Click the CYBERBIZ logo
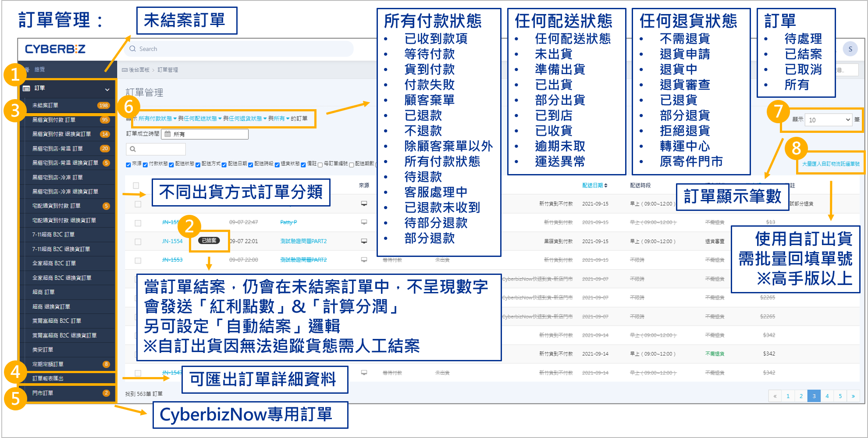 click(55, 49)
